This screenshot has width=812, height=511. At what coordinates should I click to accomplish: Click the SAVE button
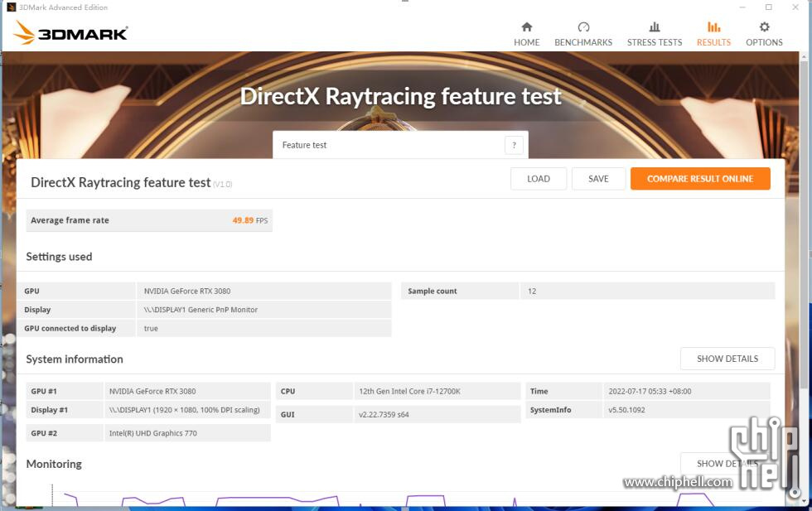coord(598,179)
